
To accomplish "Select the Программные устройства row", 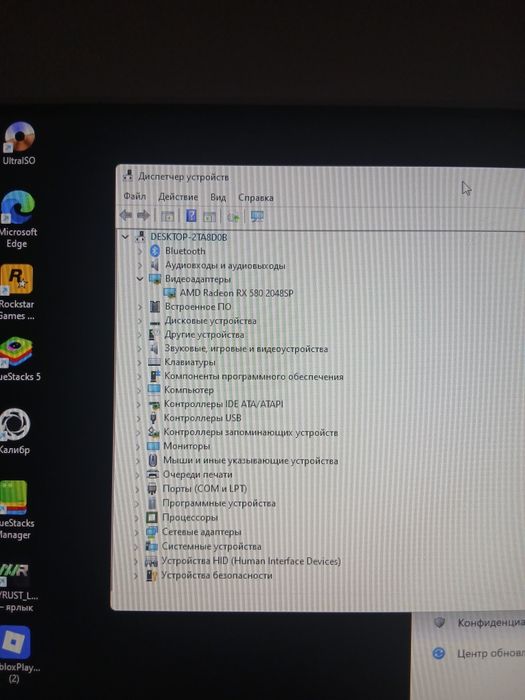I will coord(219,503).
